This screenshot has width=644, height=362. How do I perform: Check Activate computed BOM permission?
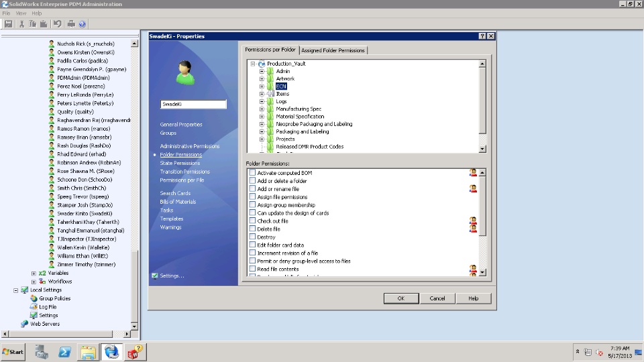click(252, 173)
